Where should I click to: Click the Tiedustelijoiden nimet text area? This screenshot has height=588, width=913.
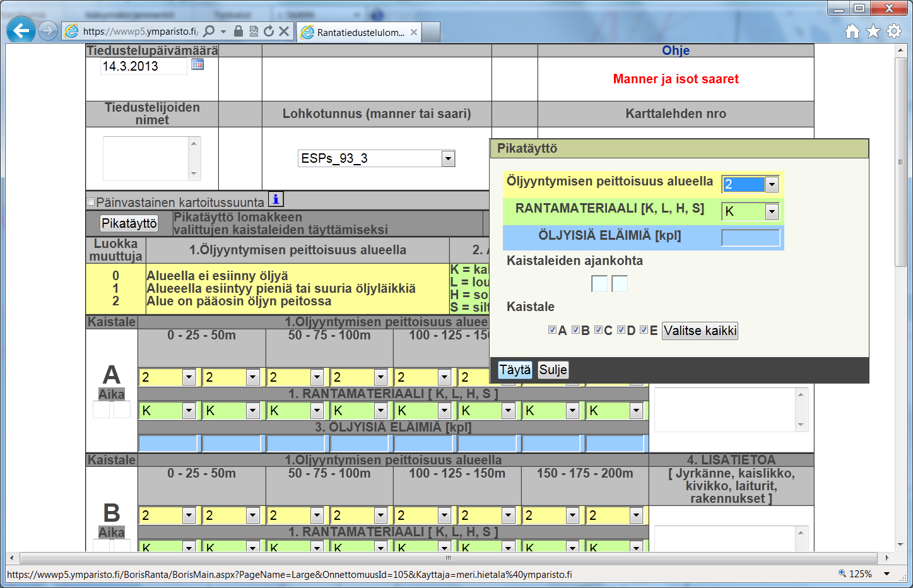[x=152, y=158]
